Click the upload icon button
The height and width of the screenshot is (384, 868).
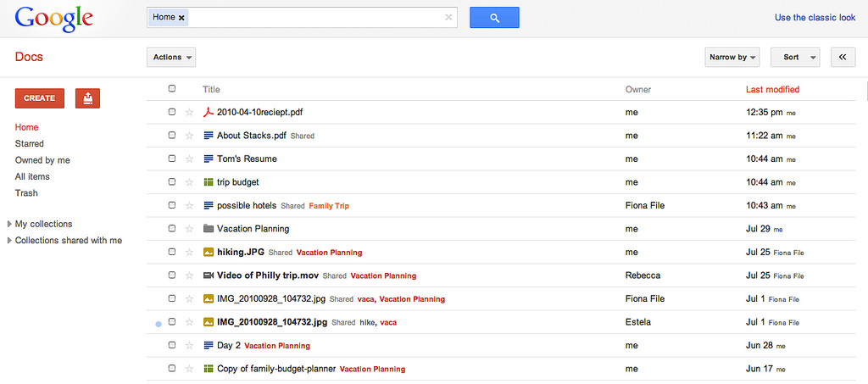click(x=87, y=98)
